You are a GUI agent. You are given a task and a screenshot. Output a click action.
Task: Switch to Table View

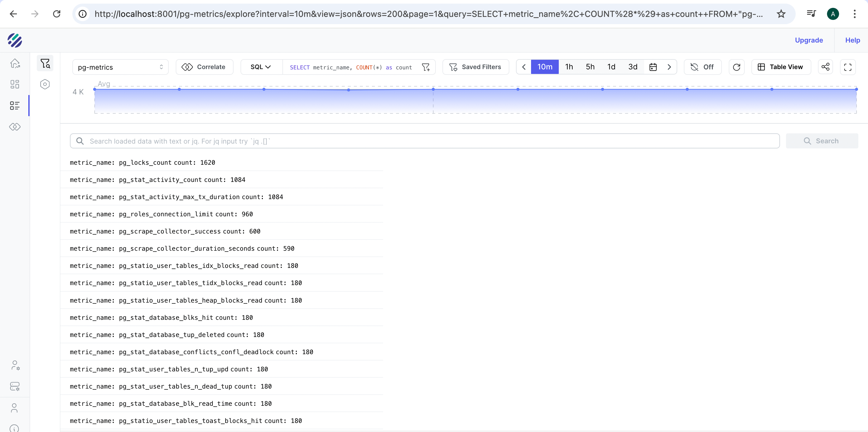[781, 67]
